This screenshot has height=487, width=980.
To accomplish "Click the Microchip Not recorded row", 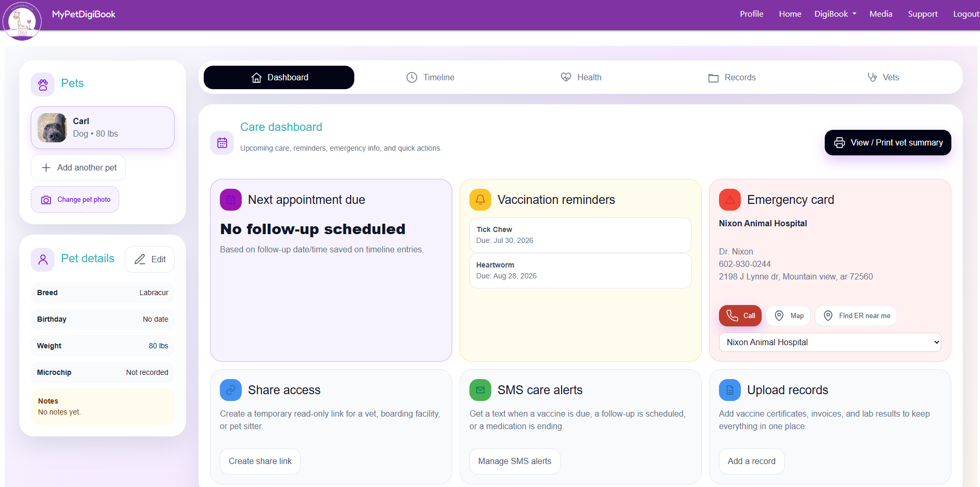I will [103, 373].
